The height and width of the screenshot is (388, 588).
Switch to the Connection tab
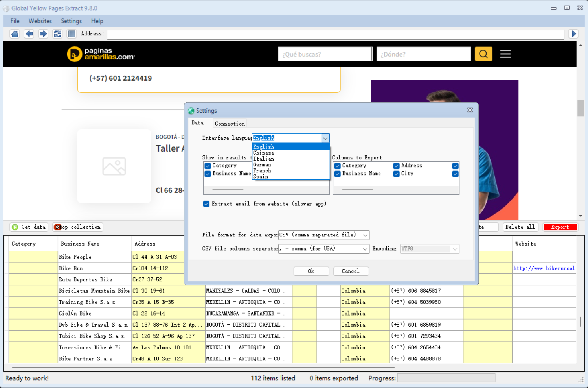[x=230, y=124]
